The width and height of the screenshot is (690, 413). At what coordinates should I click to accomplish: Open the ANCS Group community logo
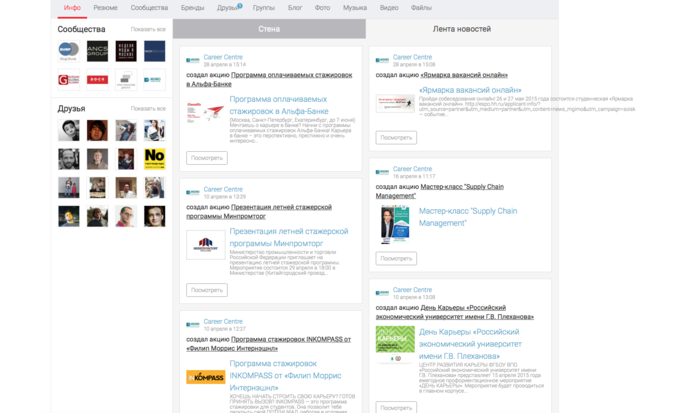(x=97, y=51)
